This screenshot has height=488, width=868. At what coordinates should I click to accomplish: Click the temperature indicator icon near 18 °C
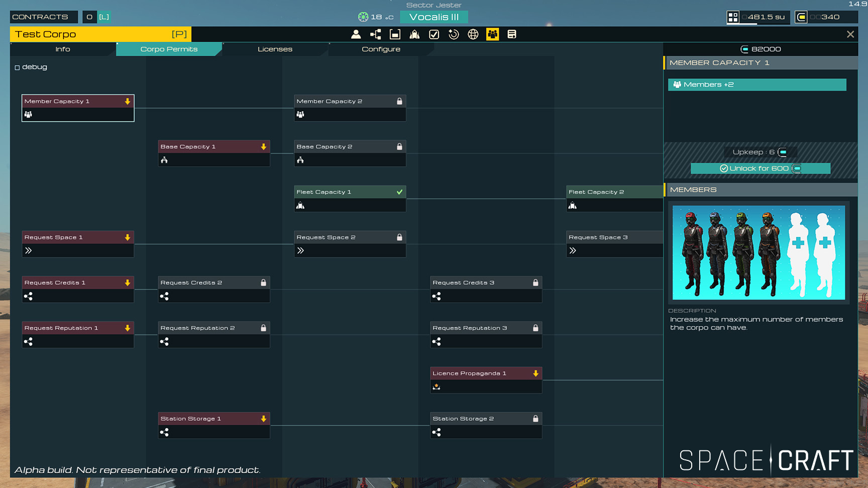[x=363, y=17]
